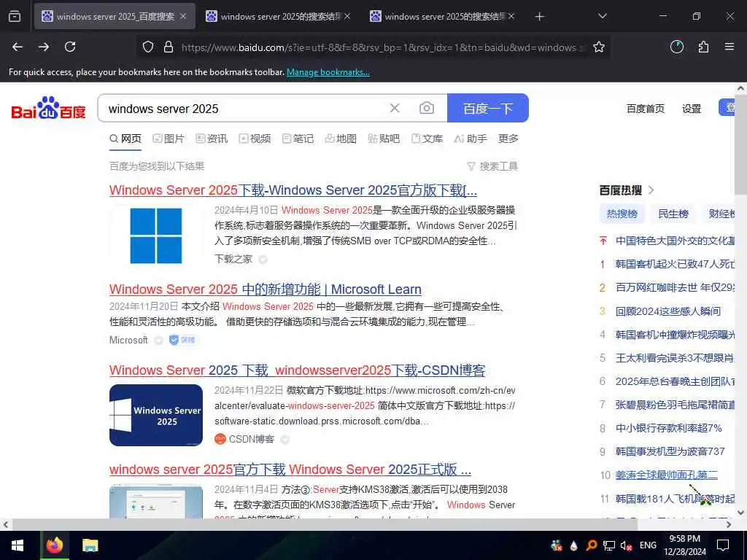This screenshot has width=747, height=560.
Task: Open hot search 韩国事发机型为波音737
Action: pos(670,451)
